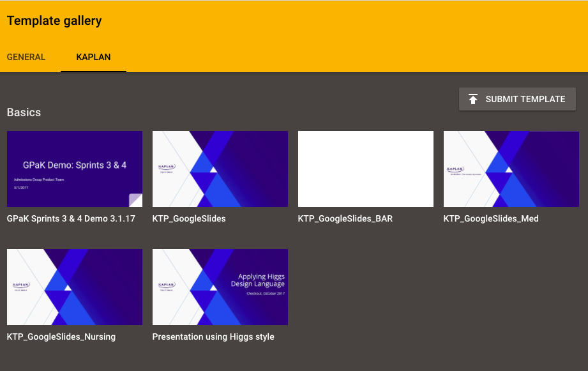Open the blank white KTP_GoogleSlides_BAR thumbnail
Screen dimensions: 588x371
click(365, 169)
